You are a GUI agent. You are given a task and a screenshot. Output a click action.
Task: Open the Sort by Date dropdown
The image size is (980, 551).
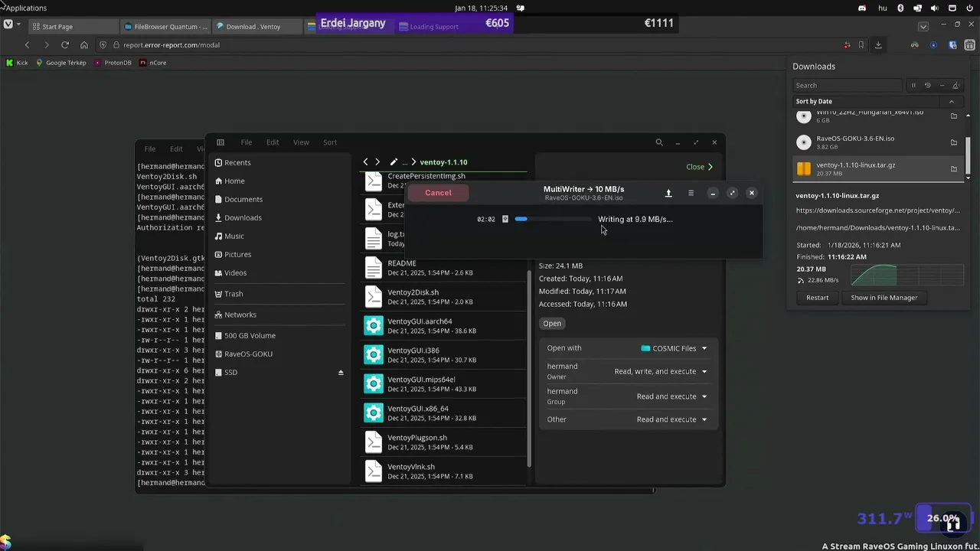pyautogui.click(x=877, y=101)
